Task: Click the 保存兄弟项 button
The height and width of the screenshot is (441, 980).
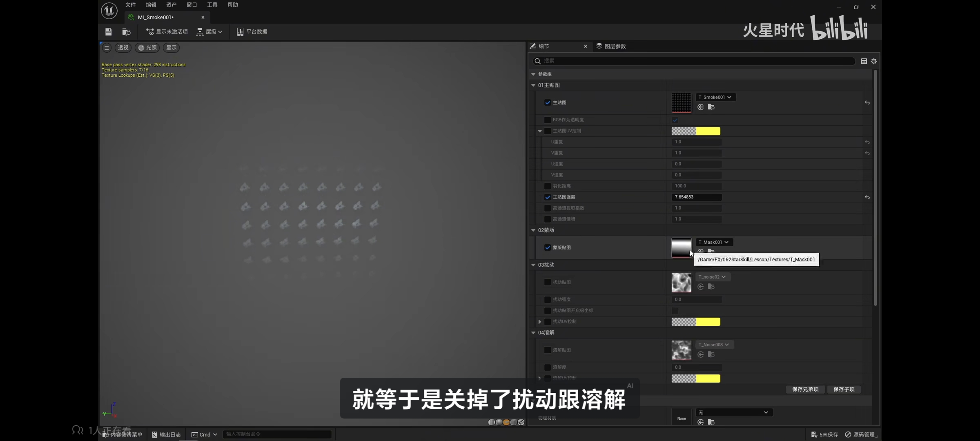Action: pos(805,389)
